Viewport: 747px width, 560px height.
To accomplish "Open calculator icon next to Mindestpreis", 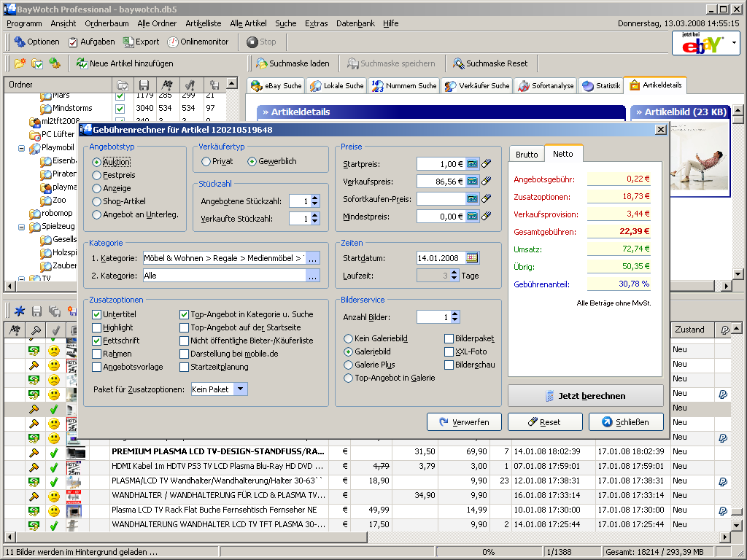I will 472,216.
